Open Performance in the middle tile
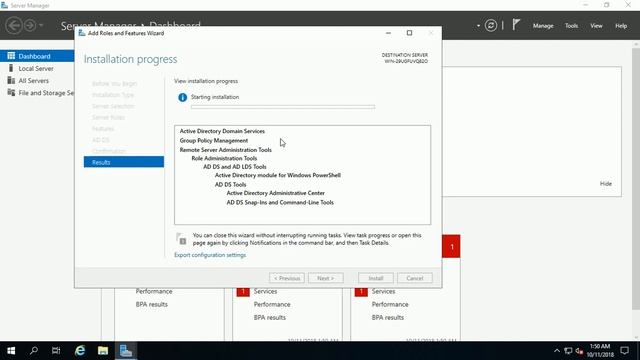This screenshot has height=360, width=640. click(x=272, y=304)
